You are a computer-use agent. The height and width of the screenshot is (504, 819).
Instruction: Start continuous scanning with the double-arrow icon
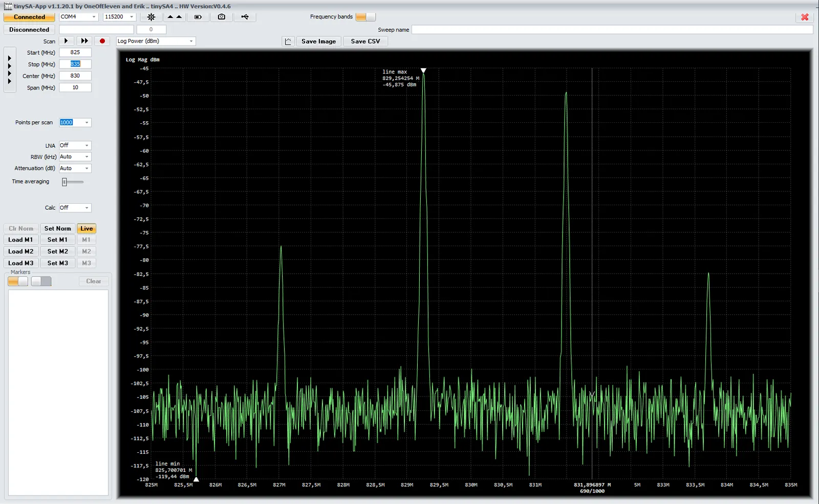[84, 41]
